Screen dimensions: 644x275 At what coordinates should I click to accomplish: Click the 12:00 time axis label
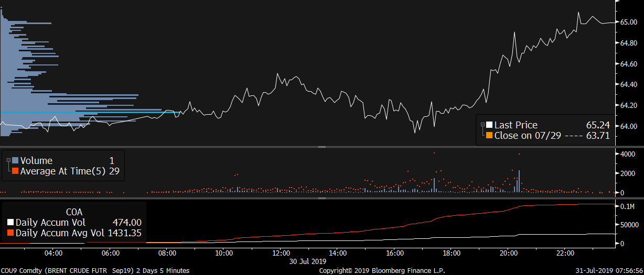(281, 254)
